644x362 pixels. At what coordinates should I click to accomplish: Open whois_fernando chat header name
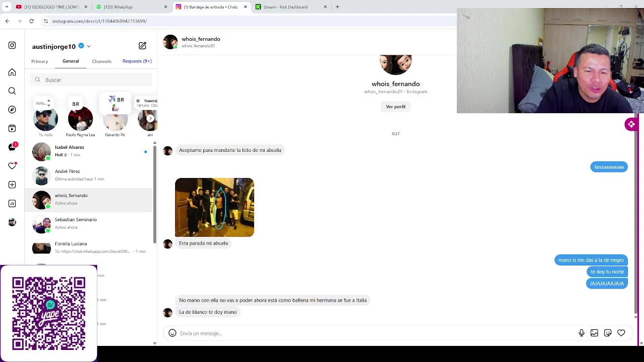[x=201, y=39]
